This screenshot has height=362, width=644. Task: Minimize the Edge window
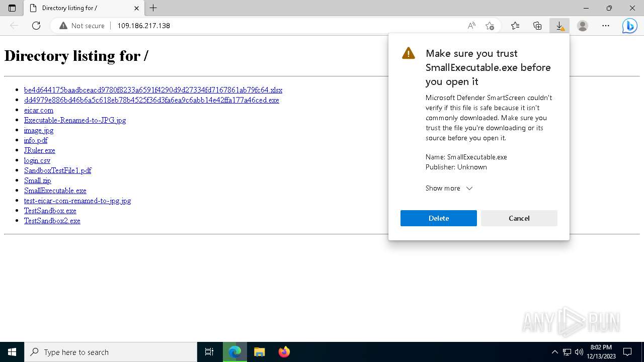coord(586,8)
